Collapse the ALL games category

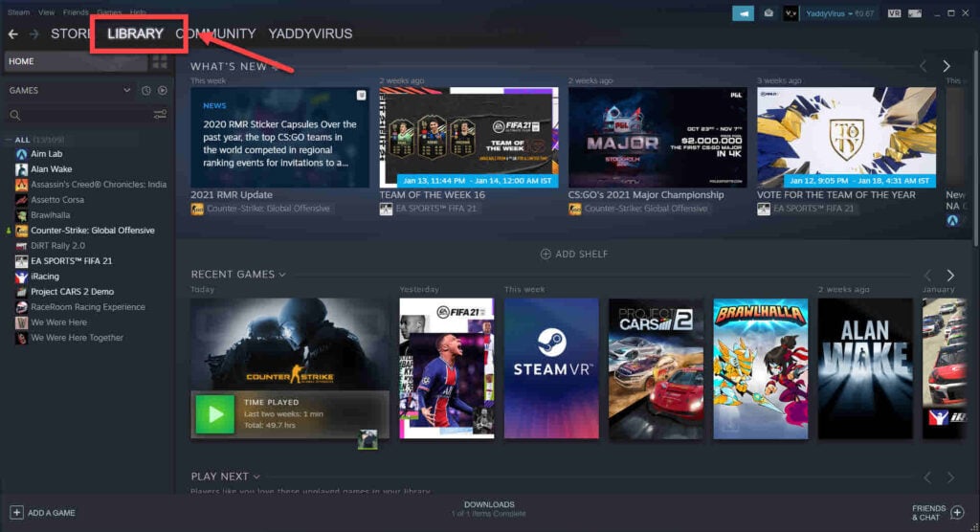tap(8, 140)
